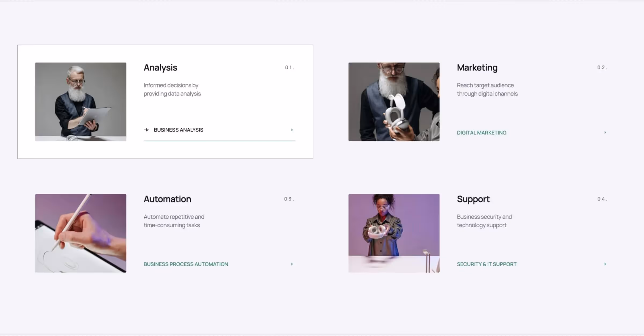Select the Support heading

pyautogui.click(x=473, y=199)
